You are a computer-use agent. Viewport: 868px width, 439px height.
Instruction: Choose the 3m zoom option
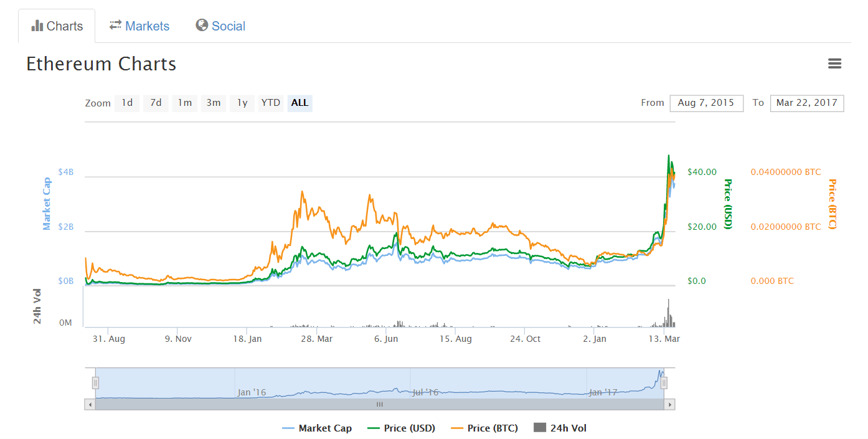pyautogui.click(x=214, y=103)
